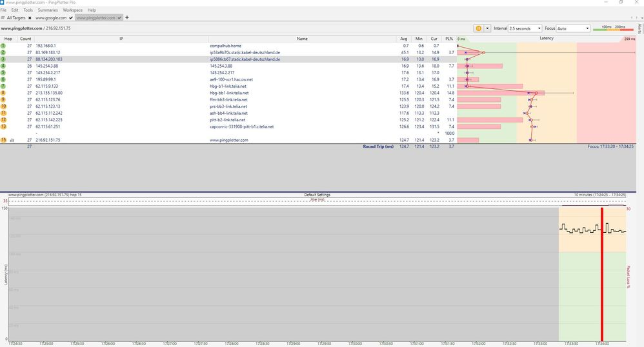Select hop 11 orange circle icon
Image resolution: width=644 pixels, height=347 pixels.
pos(3,113)
